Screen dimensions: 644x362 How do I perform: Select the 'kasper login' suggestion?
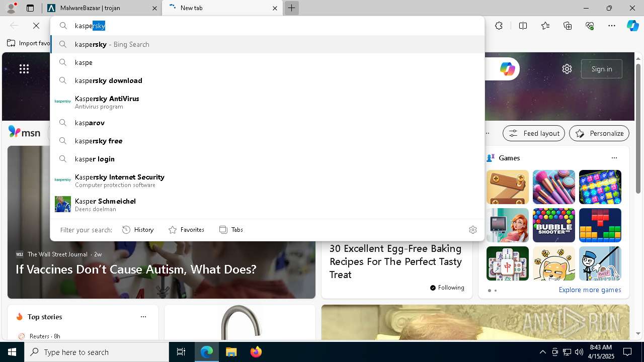(267, 159)
